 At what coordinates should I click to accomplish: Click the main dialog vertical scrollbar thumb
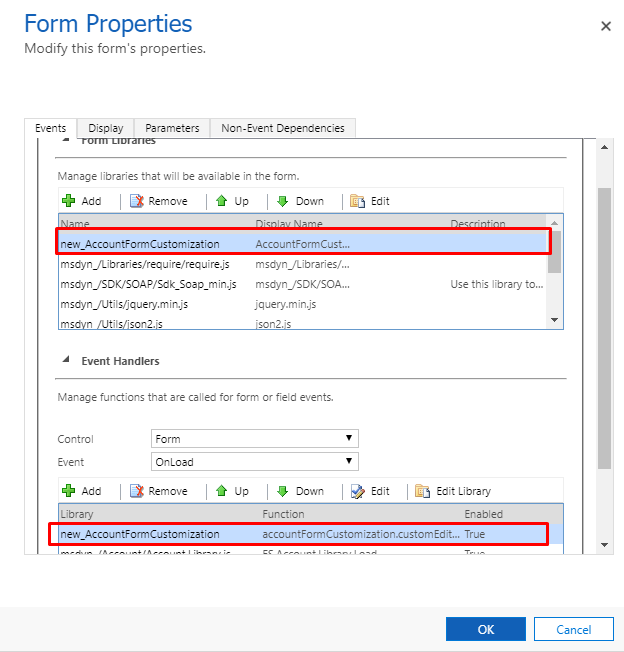pyautogui.click(x=604, y=328)
